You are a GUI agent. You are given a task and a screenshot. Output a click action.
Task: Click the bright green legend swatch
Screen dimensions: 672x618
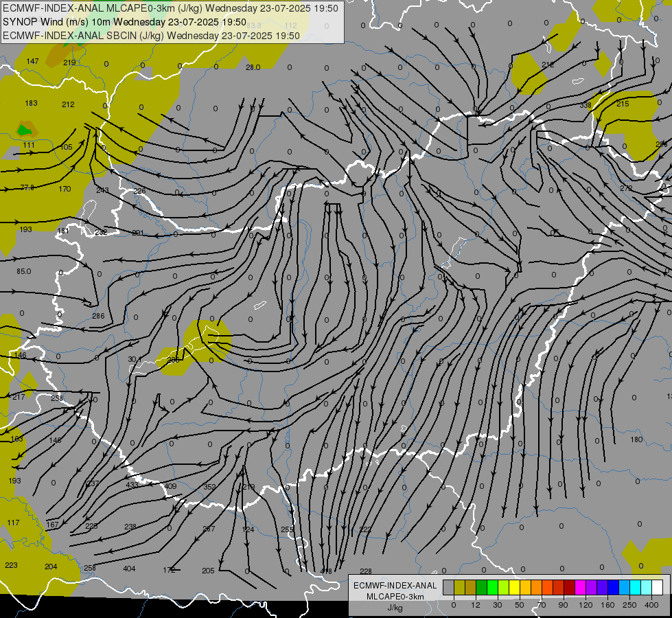point(492,588)
